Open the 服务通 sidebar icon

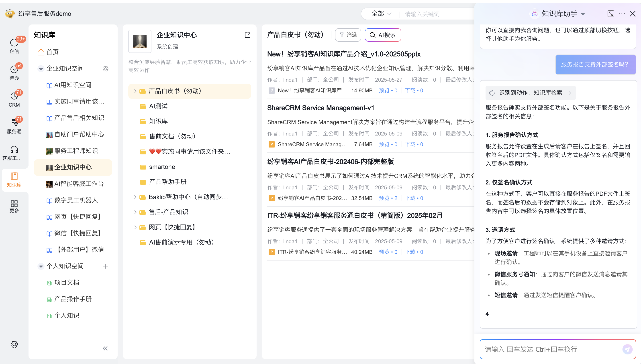(14, 123)
